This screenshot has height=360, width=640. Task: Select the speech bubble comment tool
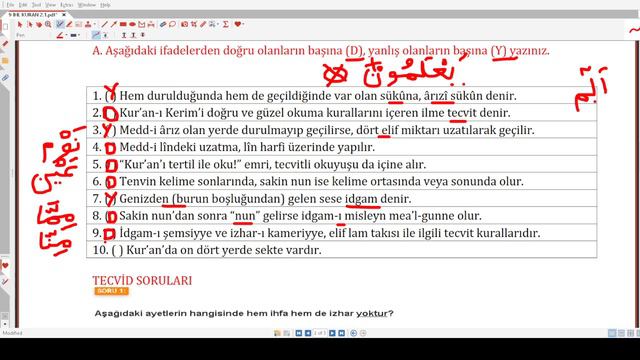[172, 24]
